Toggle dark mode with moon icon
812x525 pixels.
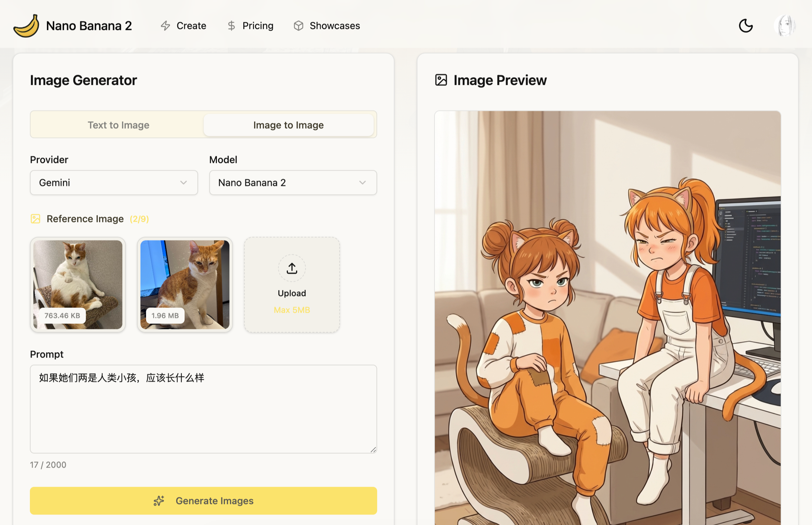[x=746, y=26]
